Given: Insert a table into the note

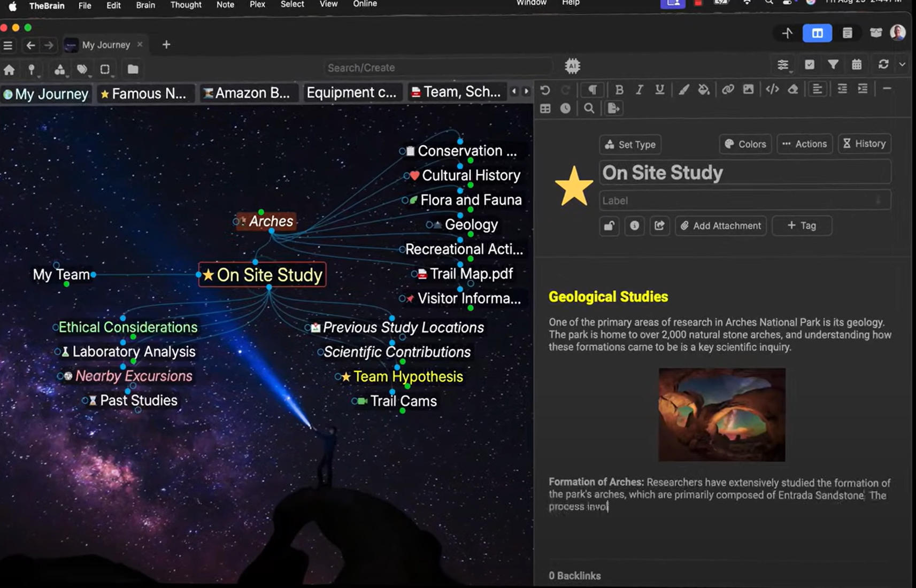Looking at the screenshot, I should pos(545,109).
